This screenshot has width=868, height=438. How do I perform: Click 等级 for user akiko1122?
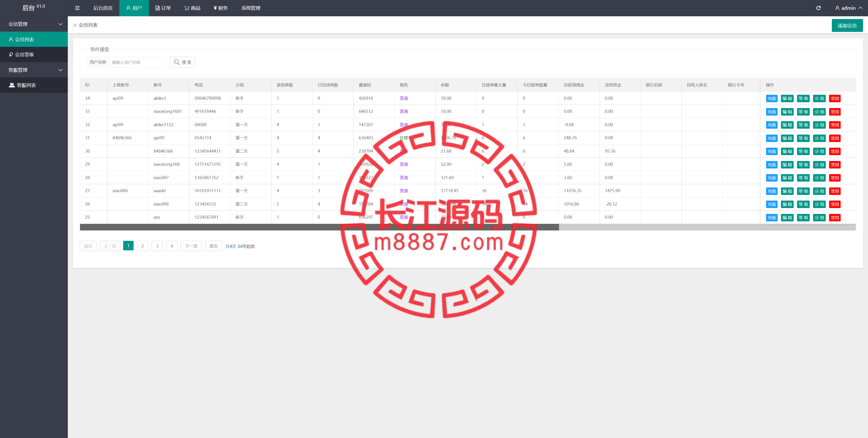803,125
